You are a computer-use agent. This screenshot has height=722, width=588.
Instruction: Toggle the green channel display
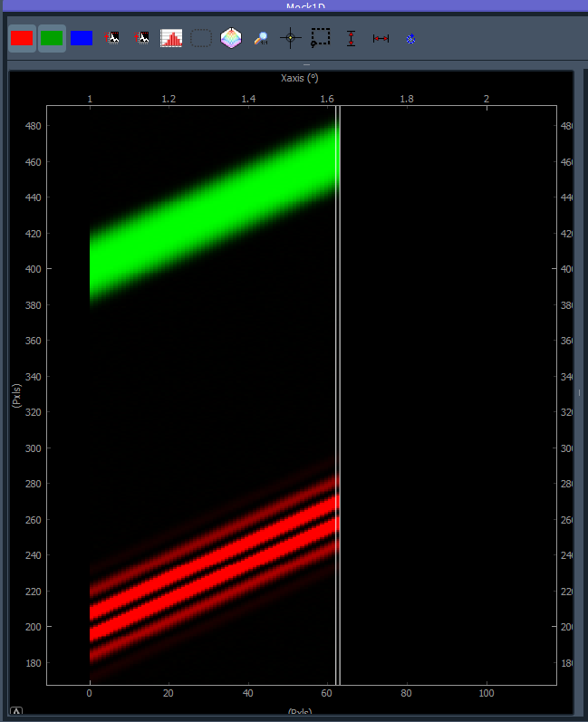click(52, 38)
